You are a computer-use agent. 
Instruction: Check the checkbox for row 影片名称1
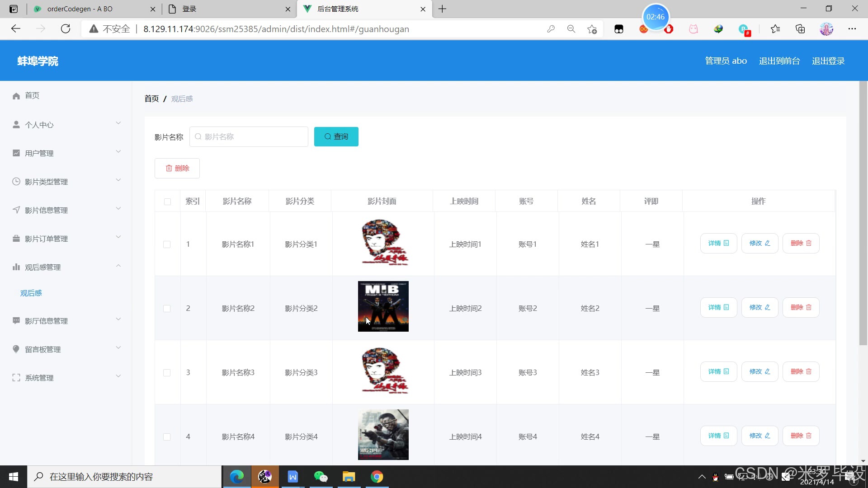tap(167, 244)
